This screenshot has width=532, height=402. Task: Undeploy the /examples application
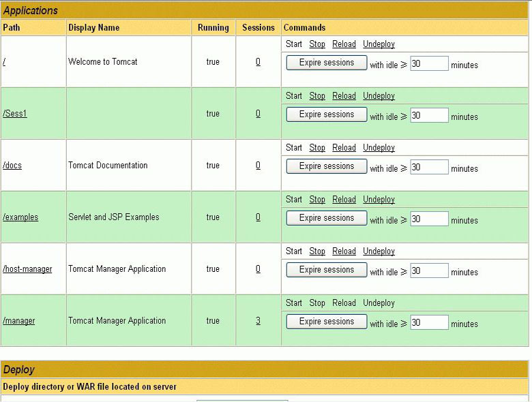[379, 200]
